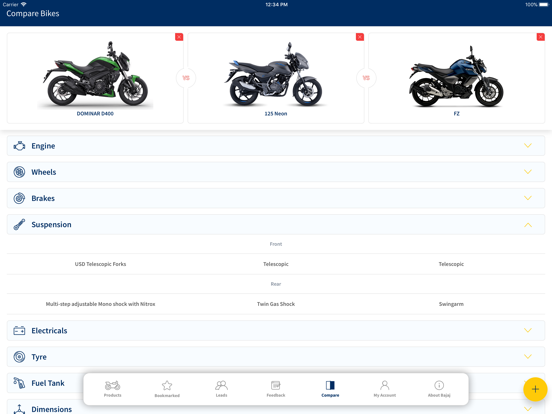This screenshot has height=414, width=552.
Task: Expand the Electricals section chevron
Action: [528, 330]
